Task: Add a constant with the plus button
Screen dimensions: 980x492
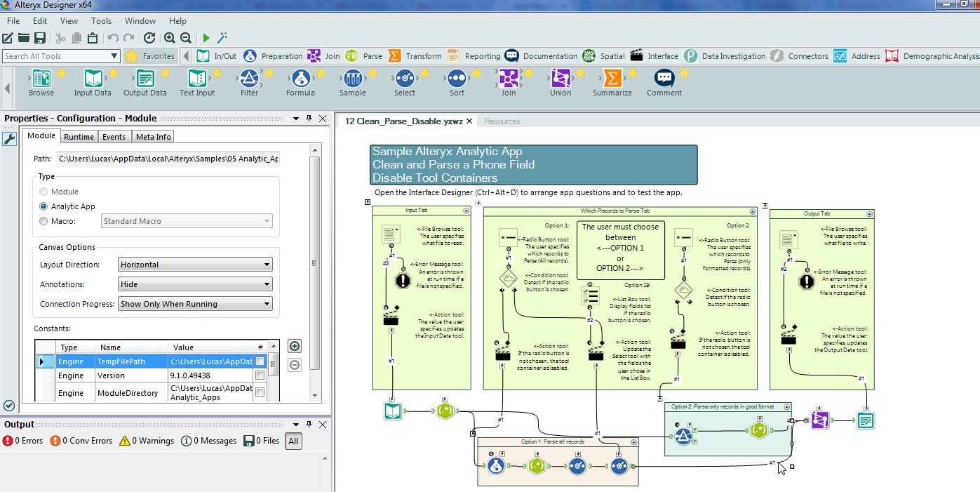Action: (295, 346)
